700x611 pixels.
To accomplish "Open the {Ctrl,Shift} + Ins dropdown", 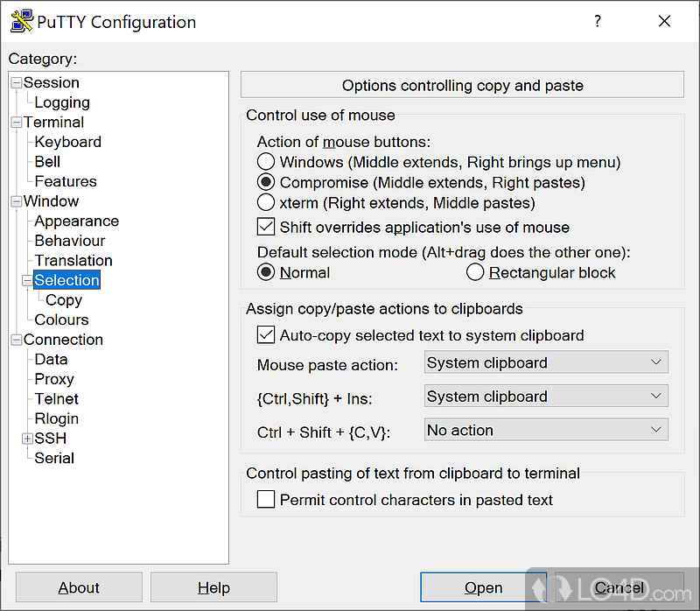I will [546, 397].
